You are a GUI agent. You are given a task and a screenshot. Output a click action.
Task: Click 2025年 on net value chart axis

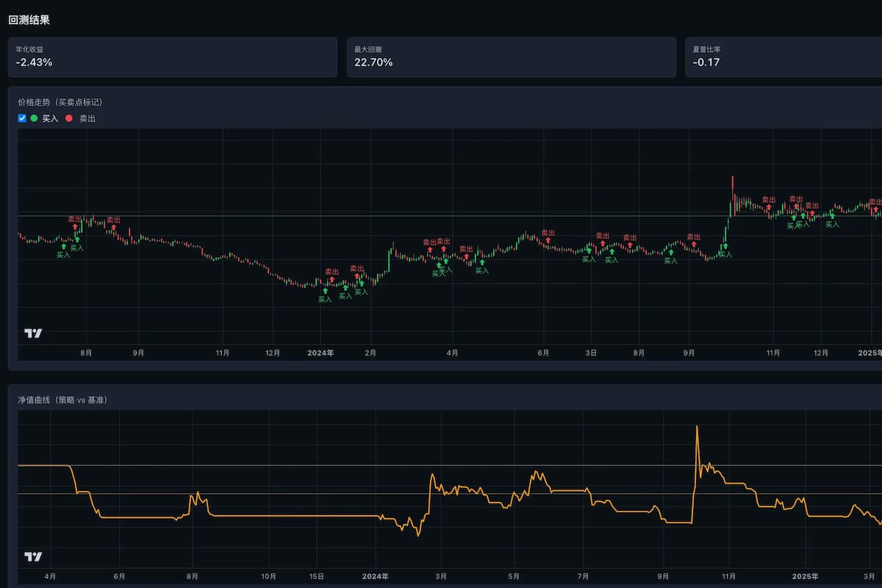pyautogui.click(x=805, y=576)
